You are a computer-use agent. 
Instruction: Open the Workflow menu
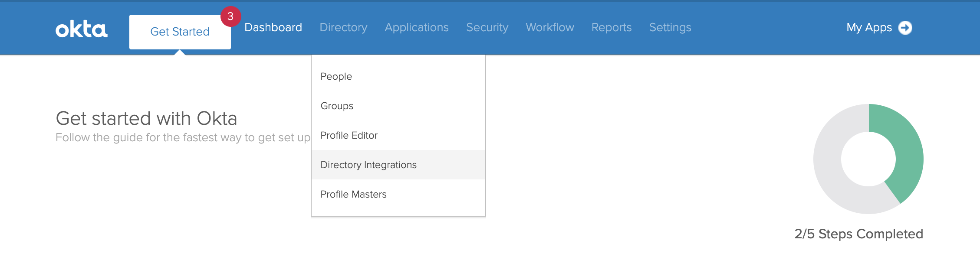550,27
